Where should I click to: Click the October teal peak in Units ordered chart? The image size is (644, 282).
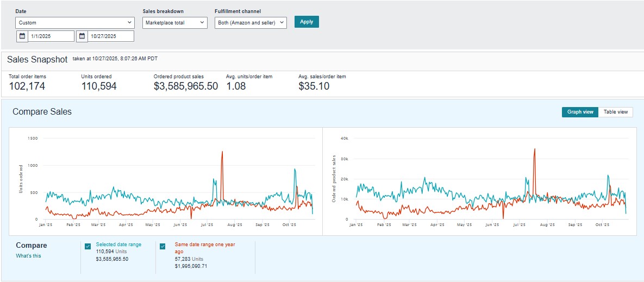pos(295,170)
